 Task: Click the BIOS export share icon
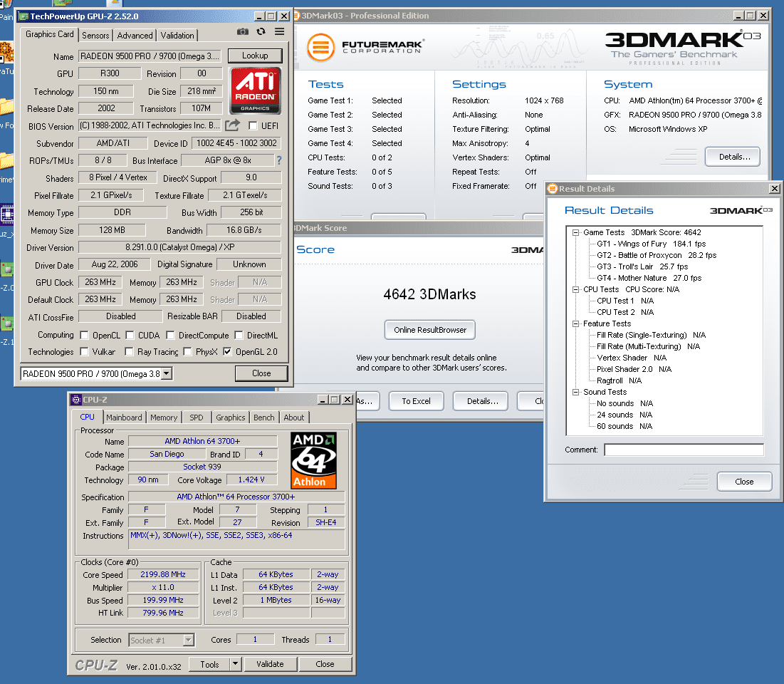coord(233,125)
